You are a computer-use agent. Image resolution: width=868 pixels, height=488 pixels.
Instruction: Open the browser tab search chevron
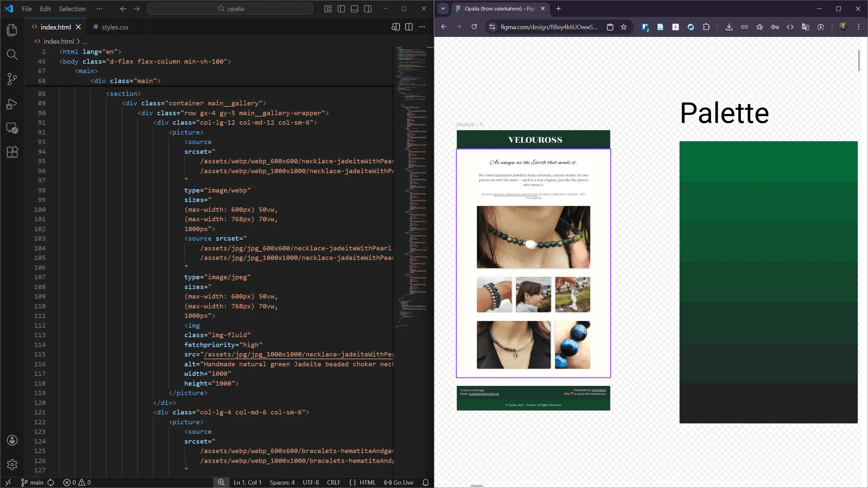[443, 9]
